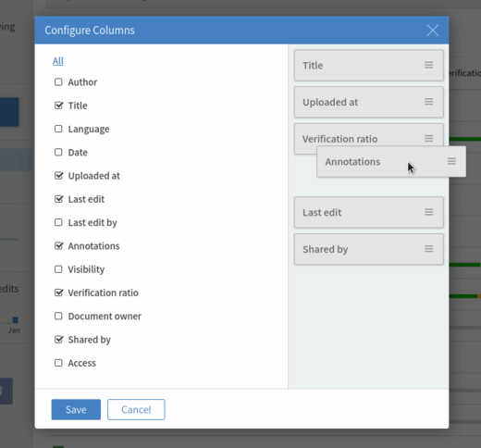Click the Annotations card drag handle
Screen dimensions: 481x448
pyautogui.click(x=451, y=161)
